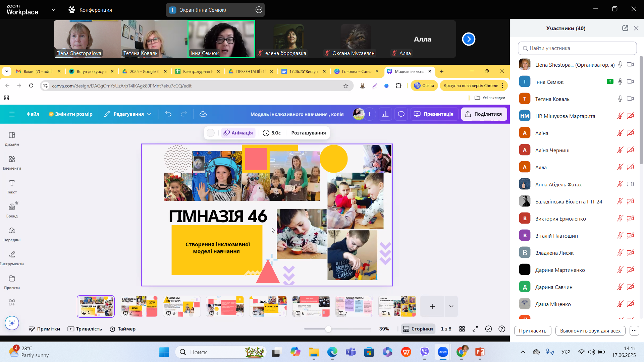Click Выключить звук для всех button
Screen dimensions: 644x362
click(x=590, y=330)
